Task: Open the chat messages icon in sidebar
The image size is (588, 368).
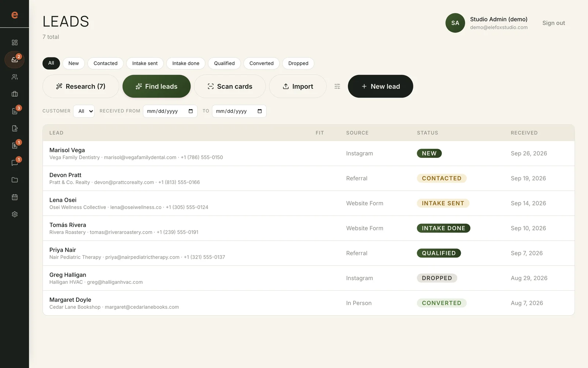Action: tap(15, 163)
